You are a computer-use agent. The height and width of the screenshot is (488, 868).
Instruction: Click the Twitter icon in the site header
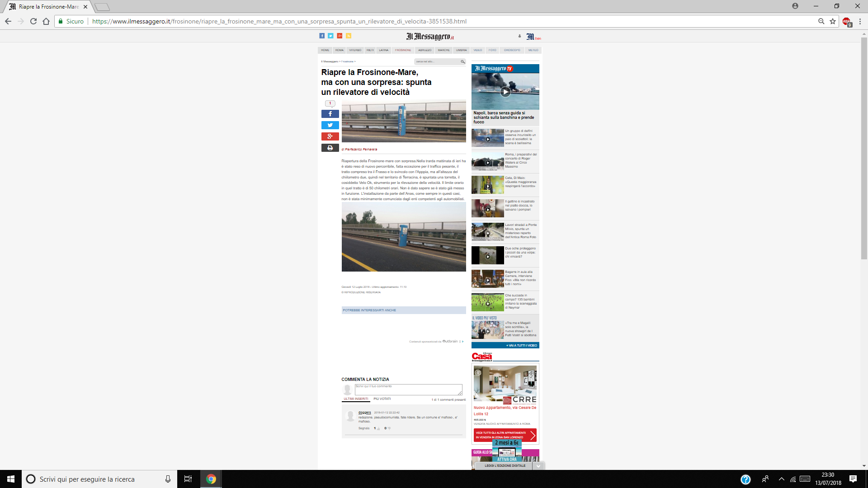coord(330,36)
